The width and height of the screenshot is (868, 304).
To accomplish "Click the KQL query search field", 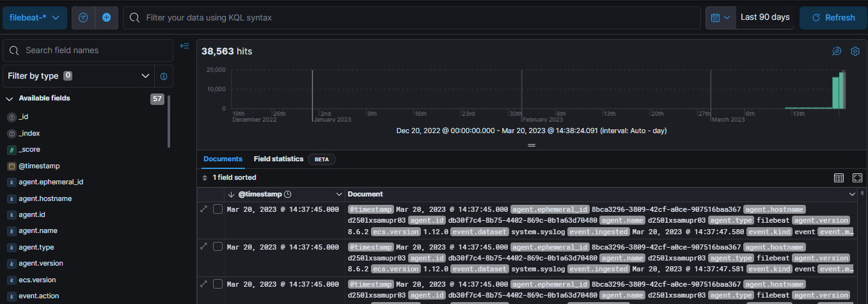I will (x=409, y=18).
